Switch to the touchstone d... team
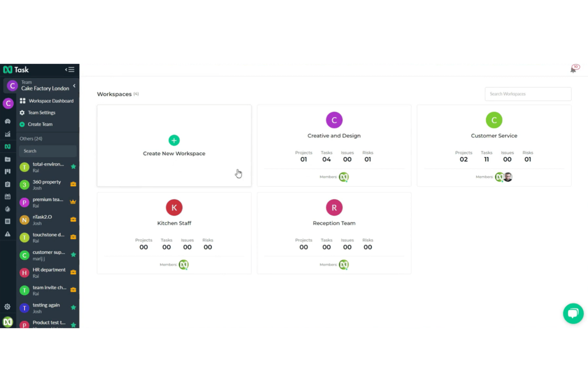 click(48, 238)
